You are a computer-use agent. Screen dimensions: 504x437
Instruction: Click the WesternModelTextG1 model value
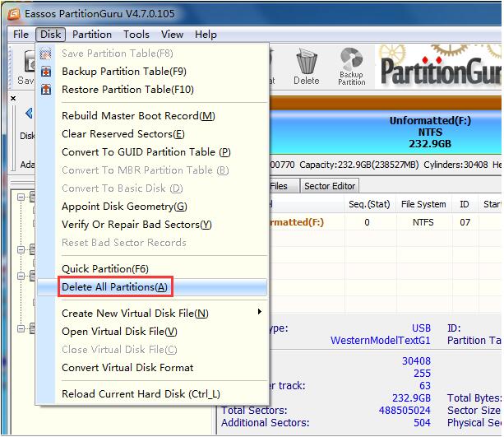381,340
